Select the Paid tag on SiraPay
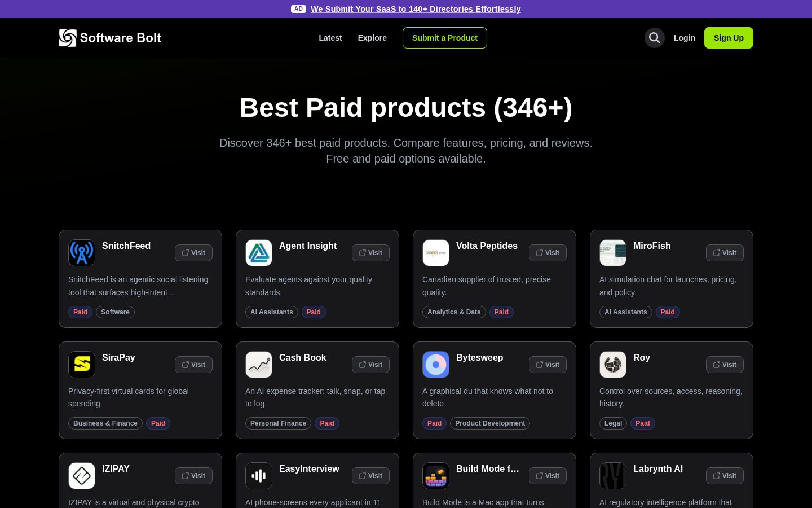The height and width of the screenshot is (508, 812). (x=158, y=423)
